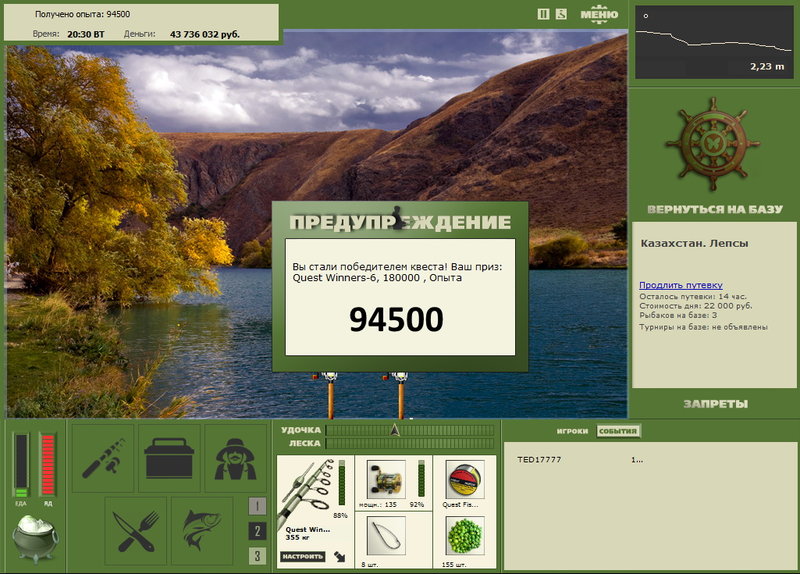The height and width of the screenshot is (574, 800).
Task: Click the ПРЕДУПРЕЖДЕНИЕ dialog title
Action: 400,222
